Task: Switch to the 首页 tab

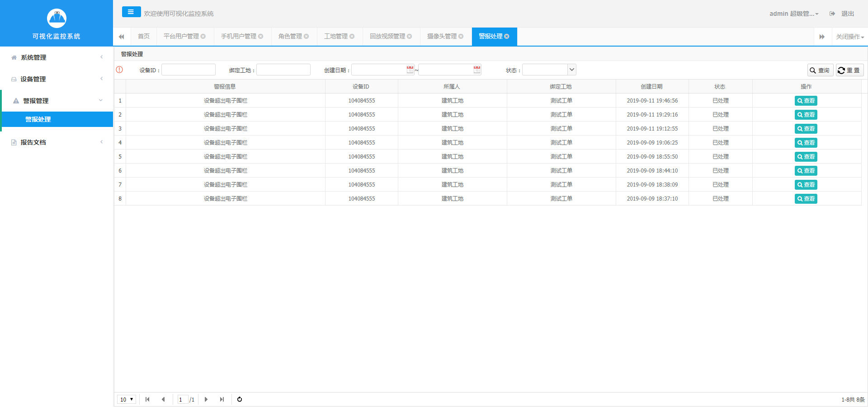Action: [x=144, y=37]
